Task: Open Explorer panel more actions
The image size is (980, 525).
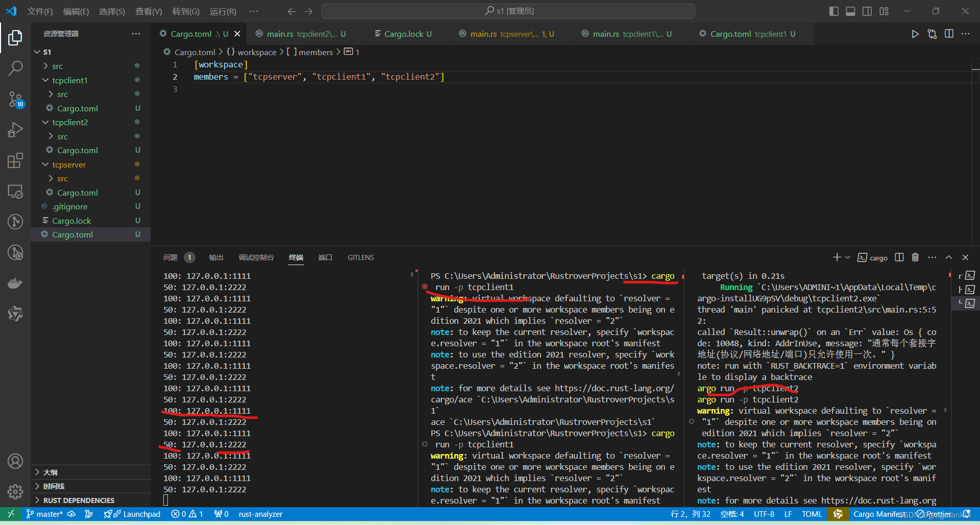Action: 136,34
